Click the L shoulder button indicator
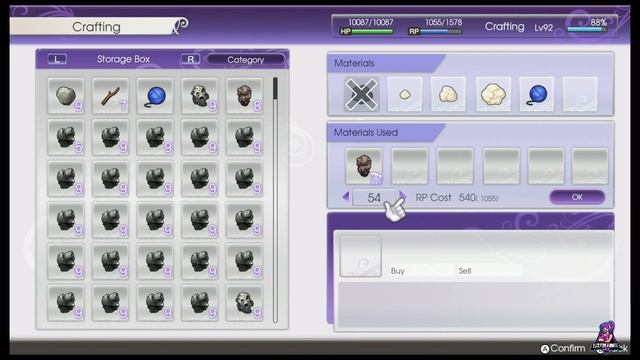Viewport: 640px width, 360px height. pyautogui.click(x=57, y=59)
